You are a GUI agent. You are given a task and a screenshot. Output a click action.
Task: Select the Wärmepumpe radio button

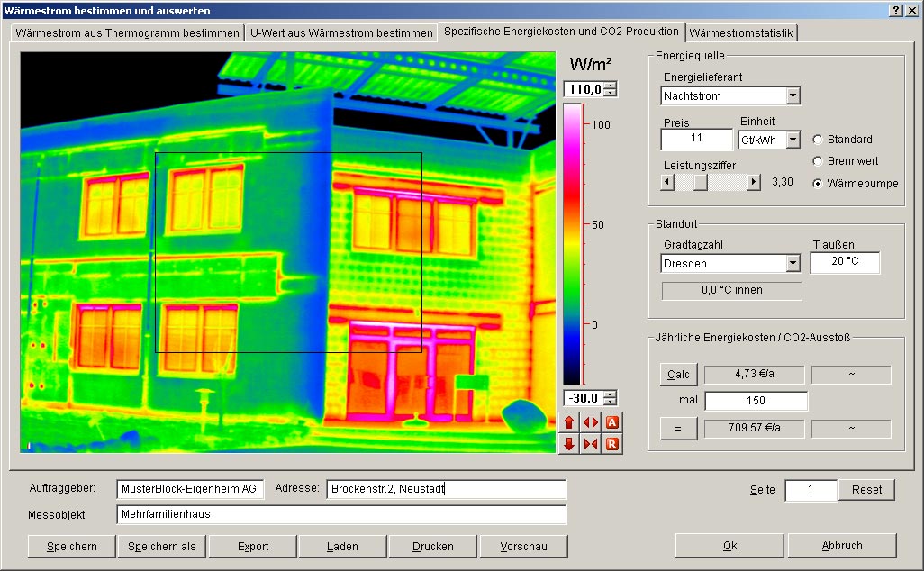click(818, 183)
